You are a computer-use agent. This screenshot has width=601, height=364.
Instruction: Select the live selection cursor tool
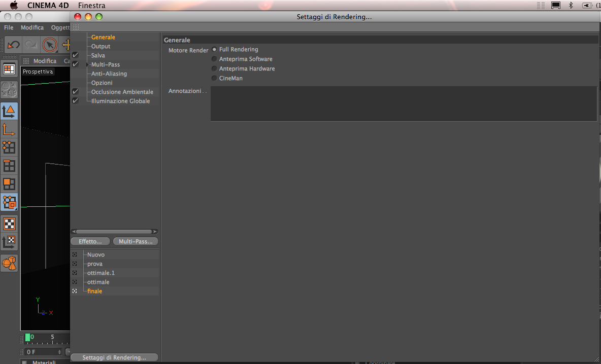pos(49,45)
